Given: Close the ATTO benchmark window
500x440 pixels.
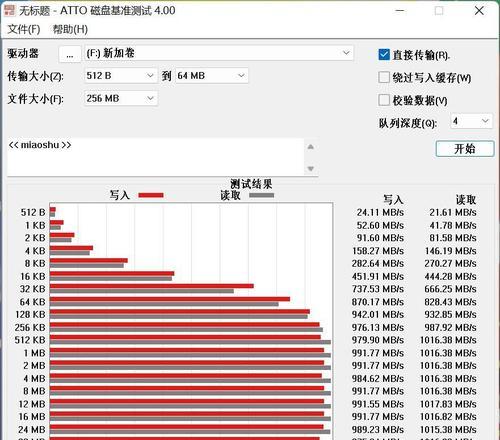Looking at the screenshot, I should (479, 11).
